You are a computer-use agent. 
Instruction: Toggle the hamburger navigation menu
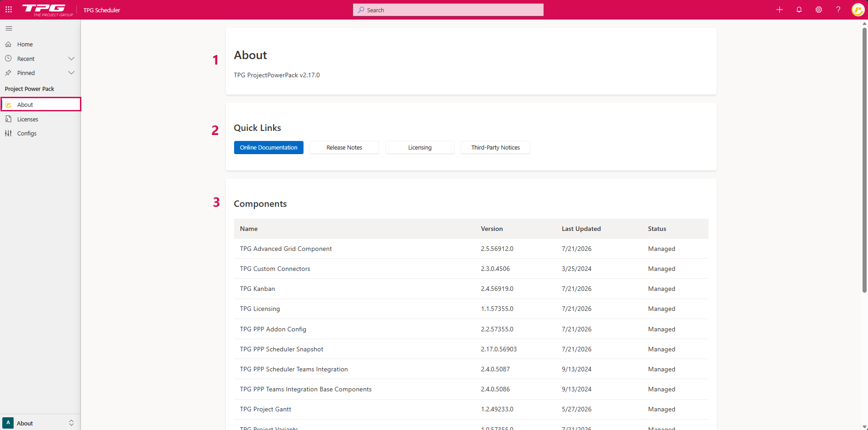tap(9, 29)
